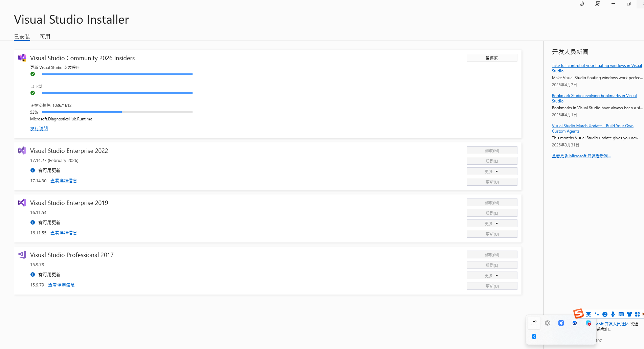Click the info icon for Enterprise 2019 update

pos(32,223)
